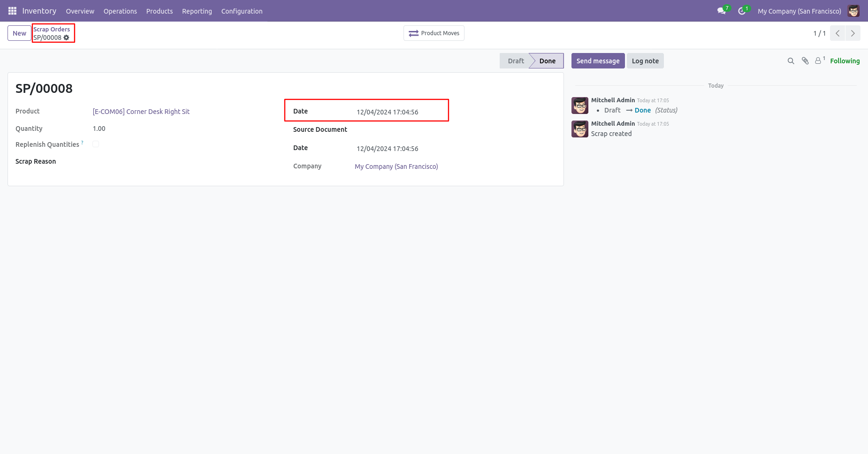The image size is (868, 454).
Task: Search messages with the magnifier icon
Action: (791, 61)
